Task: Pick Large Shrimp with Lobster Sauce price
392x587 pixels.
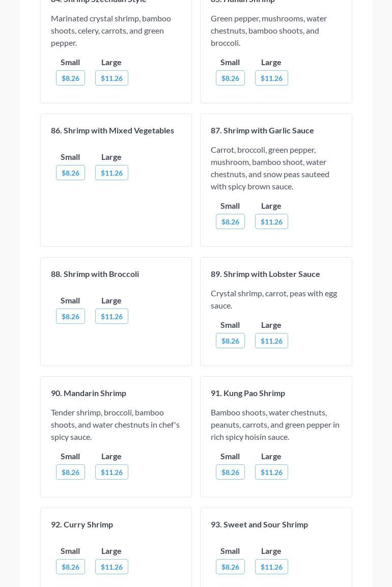Action: coord(271,341)
